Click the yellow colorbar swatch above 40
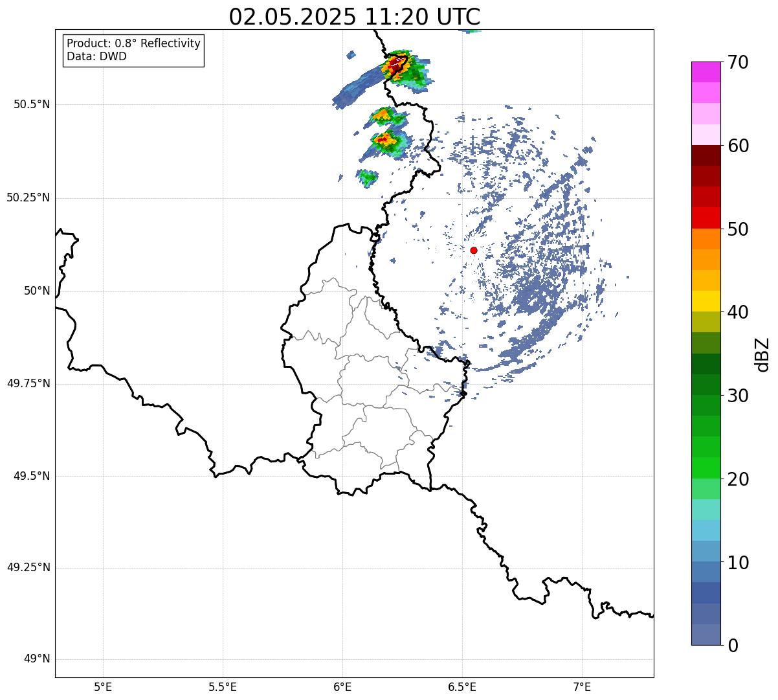This screenshot has height=700, width=778. coord(706,301)
